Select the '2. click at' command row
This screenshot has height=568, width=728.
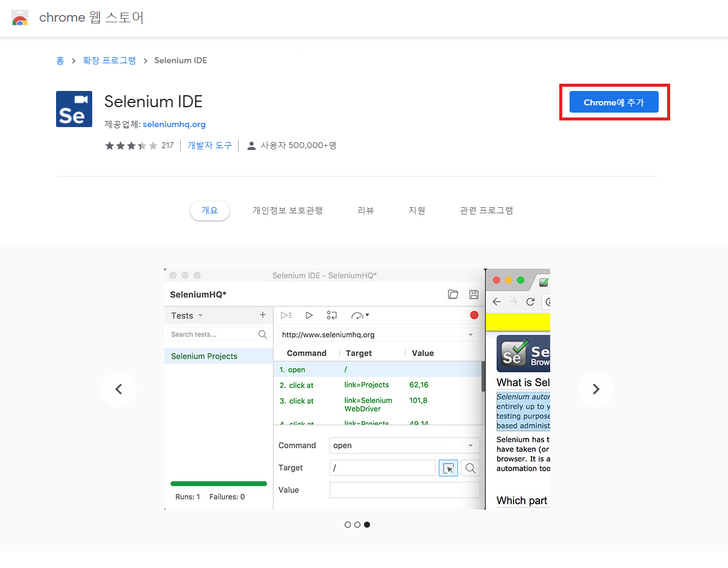tap(378, 385)
